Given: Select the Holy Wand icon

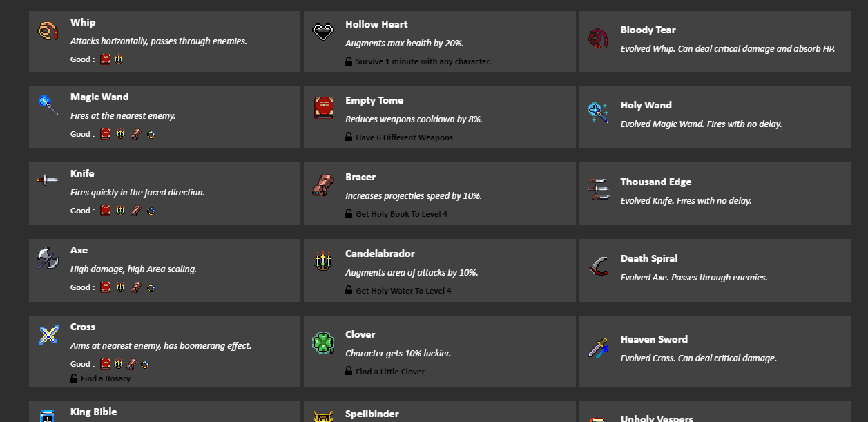Looking at the screenshot, I should click(x=597, y=113).
